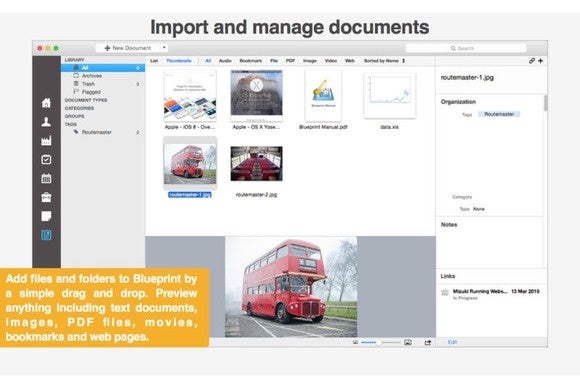Viewport: 580px width, 388px height.
Task: Filter documents by PDF
Action: tap(290, 61)
